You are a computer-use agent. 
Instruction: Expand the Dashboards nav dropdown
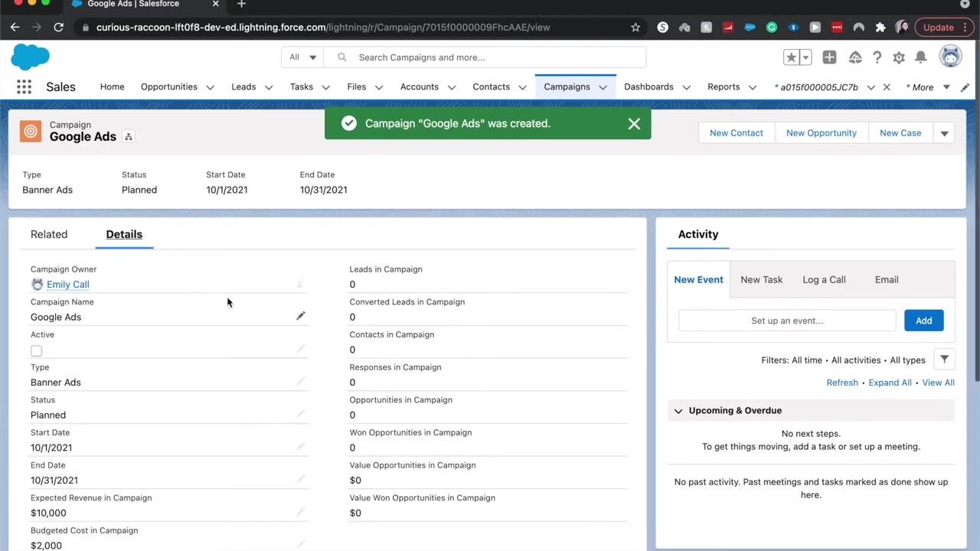tap(686, 87)
